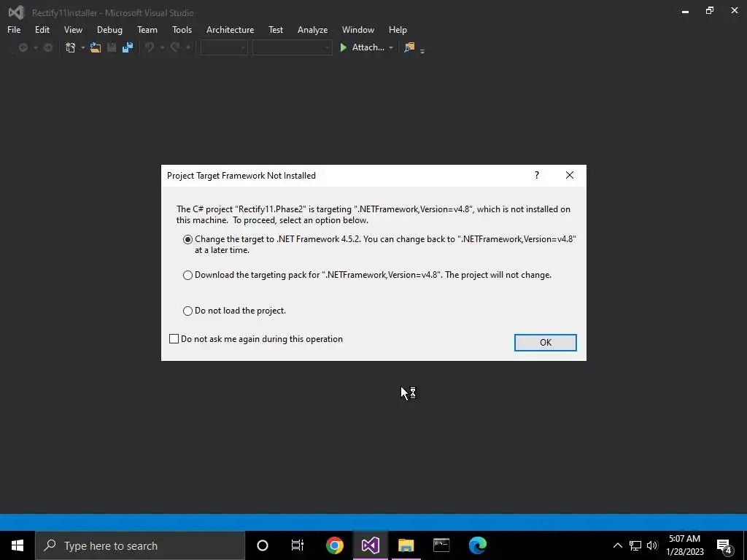Select Change target to .NET Framework 4.5.2 option
The width and height of the screenshot is (747, 560).
tap(187, 239)
